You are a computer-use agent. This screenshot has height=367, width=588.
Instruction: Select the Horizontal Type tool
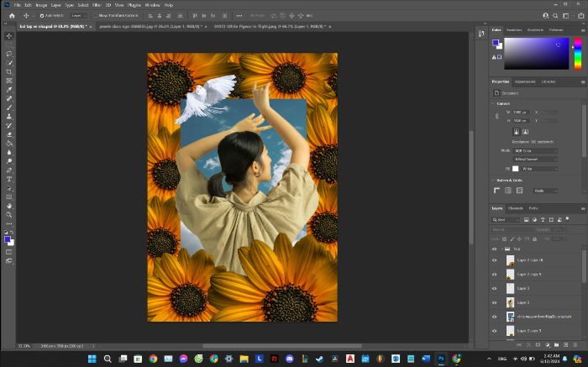pyautogui.click(x=9, y=179)
